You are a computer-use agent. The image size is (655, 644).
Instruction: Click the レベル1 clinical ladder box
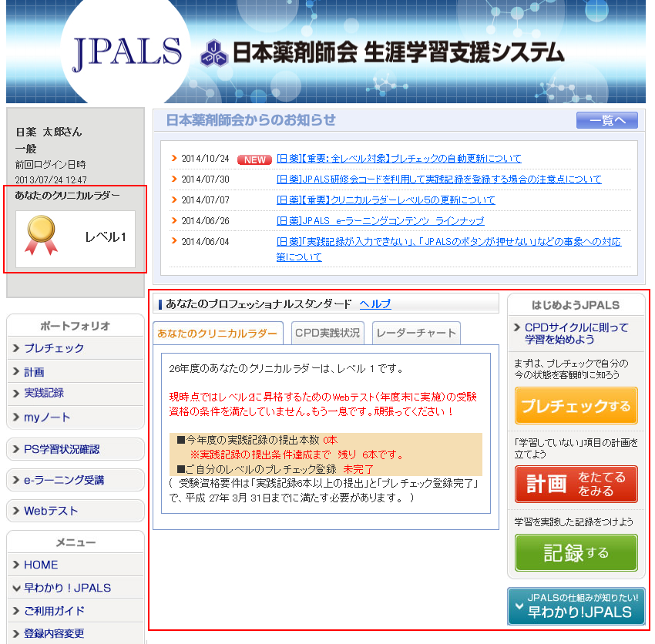pyautogui.click(x=76, y=239)
